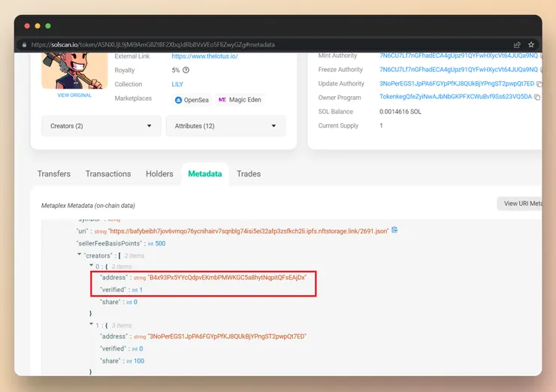
Task: Click the ipfs uri string value
Action: pos(248,231)
